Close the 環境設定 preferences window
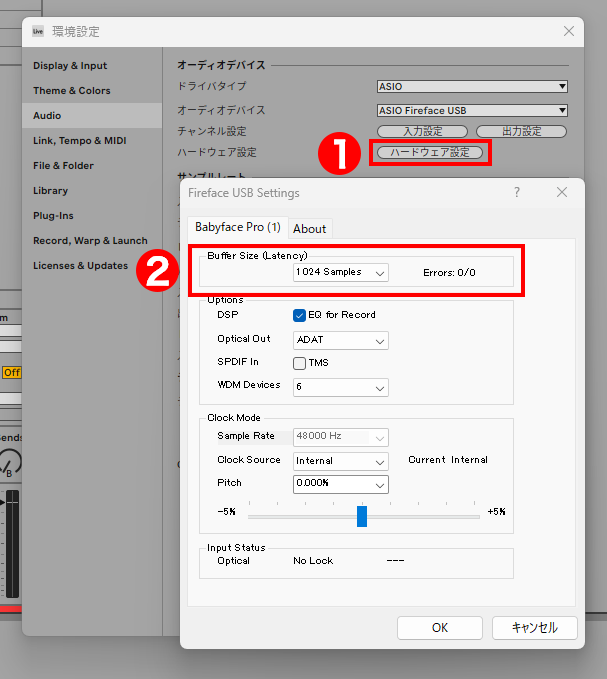 569,31
